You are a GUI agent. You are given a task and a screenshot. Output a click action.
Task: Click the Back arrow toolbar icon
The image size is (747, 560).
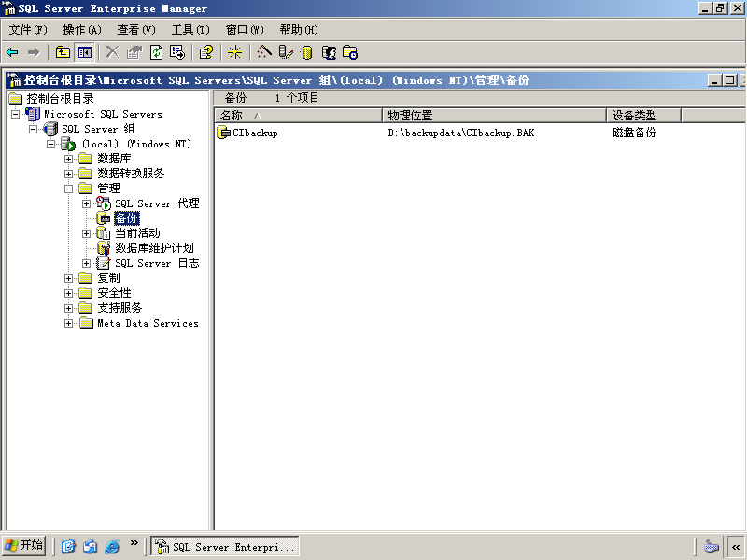[x=12, y=52]
